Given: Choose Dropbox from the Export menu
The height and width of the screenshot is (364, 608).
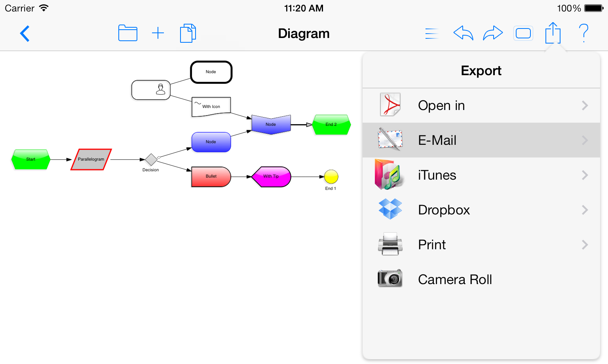Looking at the screenshot, I should click(x=481, y=210).
